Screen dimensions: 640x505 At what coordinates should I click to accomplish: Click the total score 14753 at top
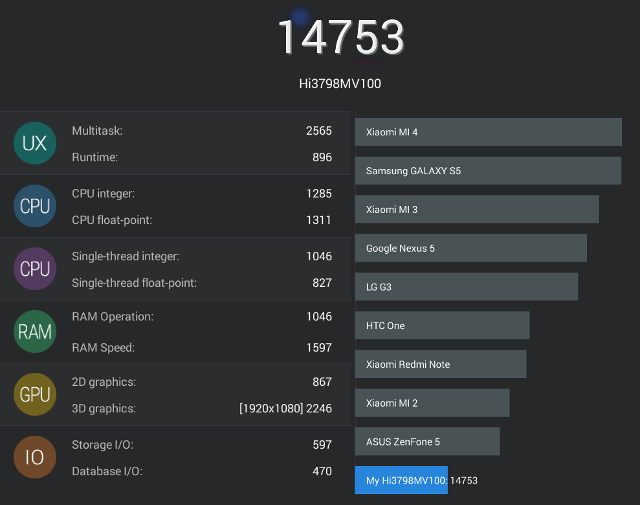pos(341,37)
